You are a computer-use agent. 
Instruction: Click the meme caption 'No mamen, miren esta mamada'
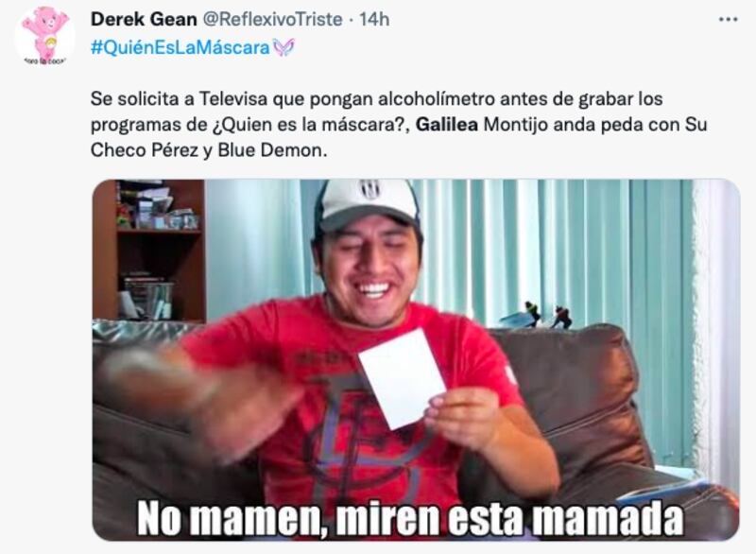point(410,518)
